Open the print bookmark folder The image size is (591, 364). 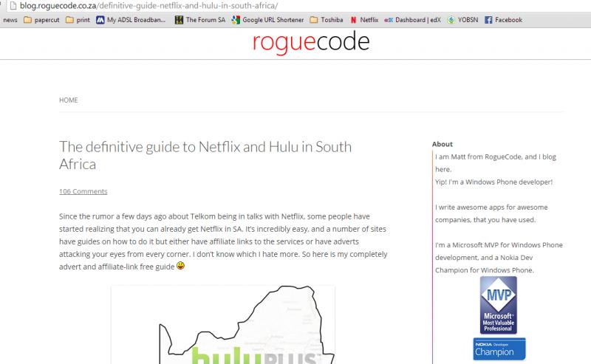point(78,20)
